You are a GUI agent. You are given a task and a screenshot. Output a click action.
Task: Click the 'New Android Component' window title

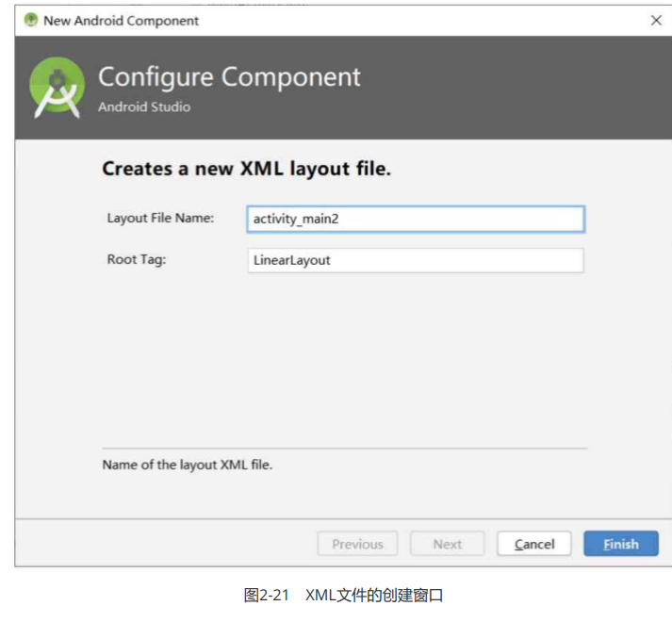click(121, 21)
